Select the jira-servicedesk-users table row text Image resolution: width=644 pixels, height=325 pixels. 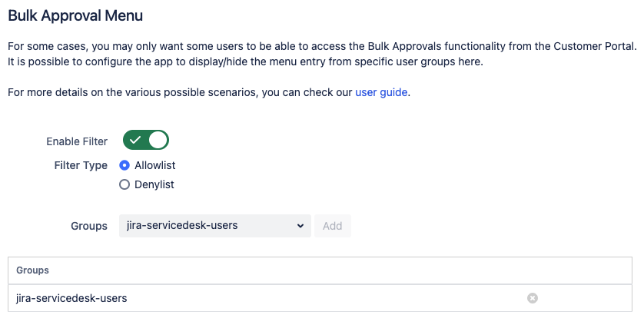pos(71,298)
